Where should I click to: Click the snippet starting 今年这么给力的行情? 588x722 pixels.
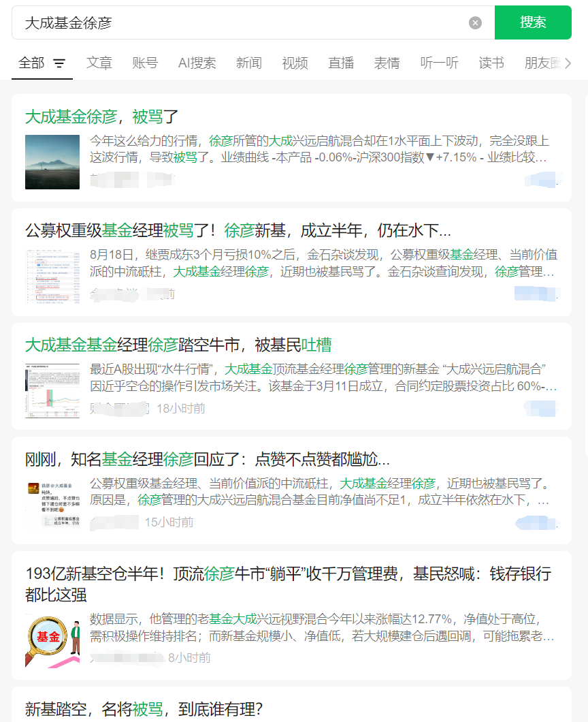pos(319,148)
